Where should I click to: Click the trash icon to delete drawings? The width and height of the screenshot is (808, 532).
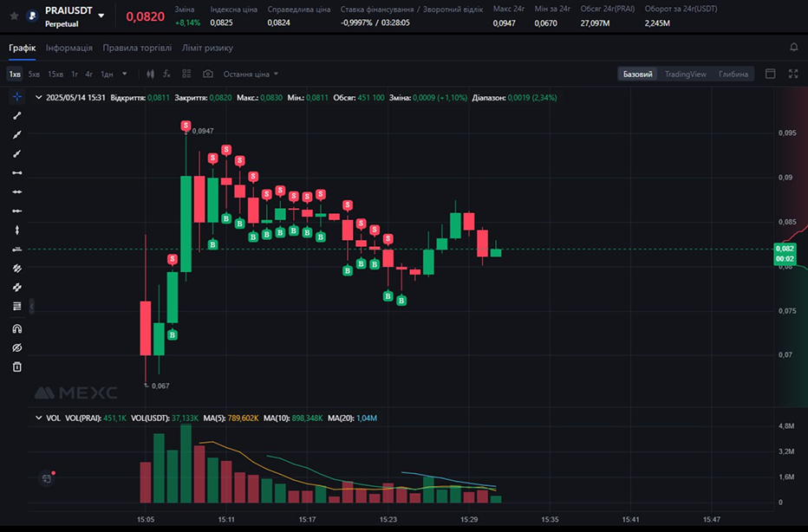click(x=16, y=367)
